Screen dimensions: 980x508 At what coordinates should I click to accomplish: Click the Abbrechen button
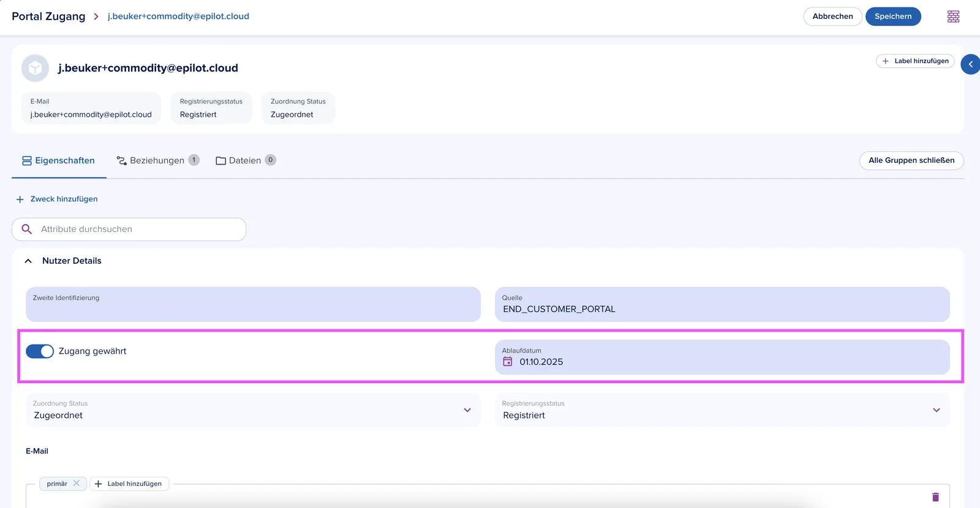pyautogui.click(x=832, y=17)
